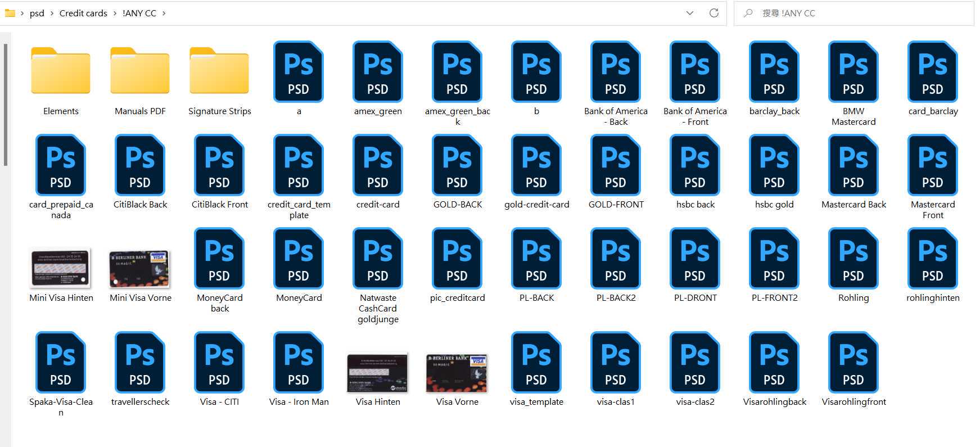This screenshot has width=980, height=447.
Task: Select the rohlinghinten PSD file icon
Action: pyautogui.click(x=933, y=258)
